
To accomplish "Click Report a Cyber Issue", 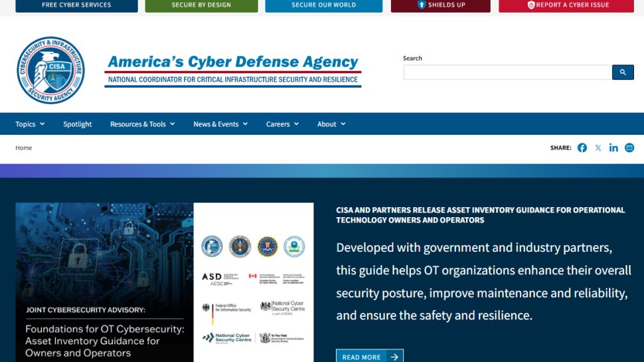I will tap(566, 5).
